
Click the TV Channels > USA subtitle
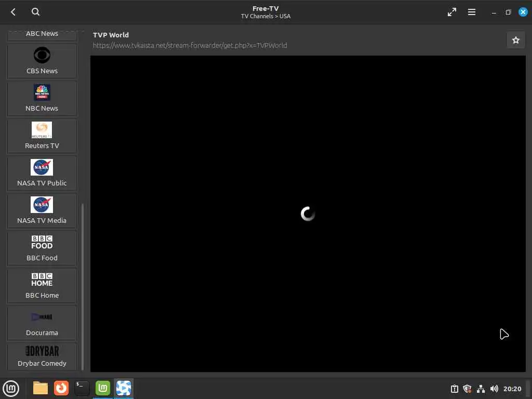(x=265, y=16)
